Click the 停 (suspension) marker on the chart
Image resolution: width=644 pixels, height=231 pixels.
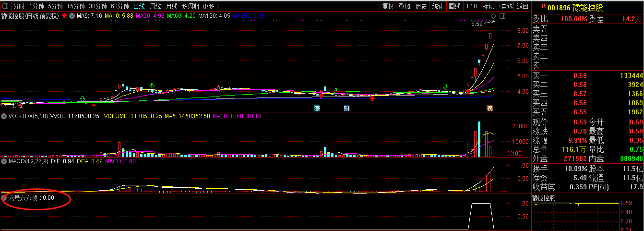317,108
